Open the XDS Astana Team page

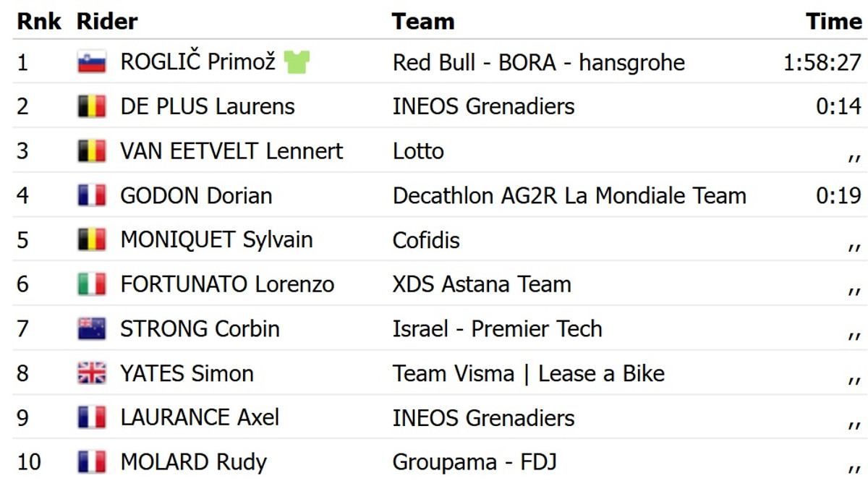(482, 285)
